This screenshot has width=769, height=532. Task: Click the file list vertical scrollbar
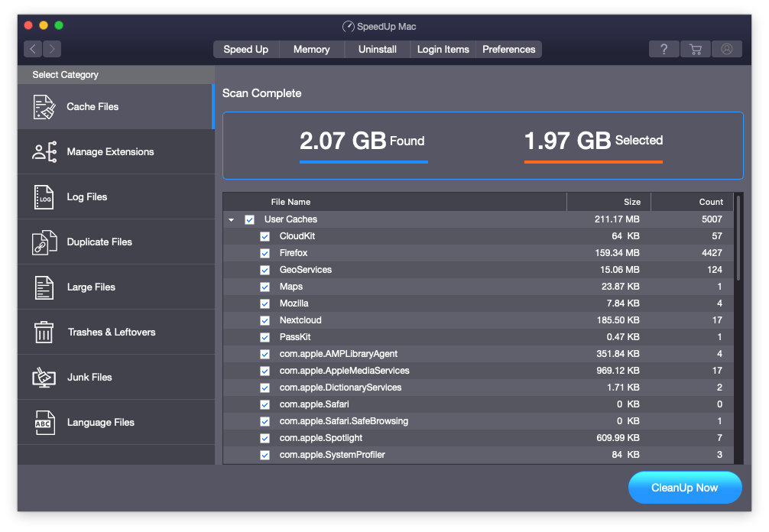point(738,238)
